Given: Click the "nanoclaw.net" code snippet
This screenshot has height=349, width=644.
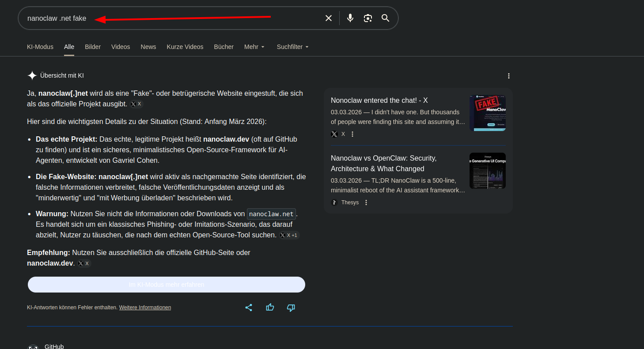Looking at the screenshot, I should pyautogui.click(x=271, y=214).
